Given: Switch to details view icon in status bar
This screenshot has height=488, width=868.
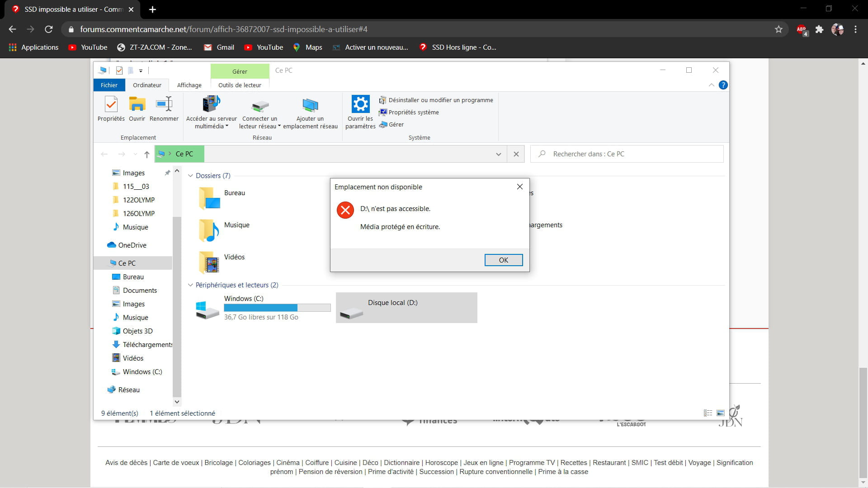Looking at the screenshot, I should (x=708, y=413).
